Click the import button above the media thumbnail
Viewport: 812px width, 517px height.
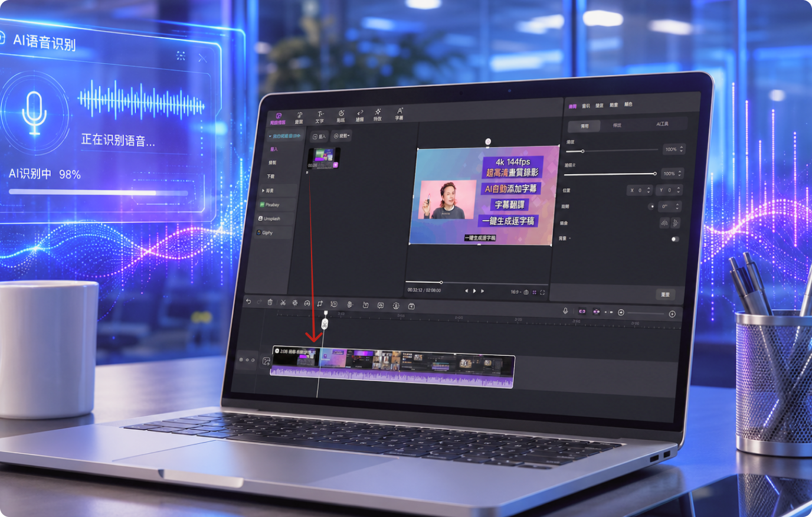coord(320,136)
